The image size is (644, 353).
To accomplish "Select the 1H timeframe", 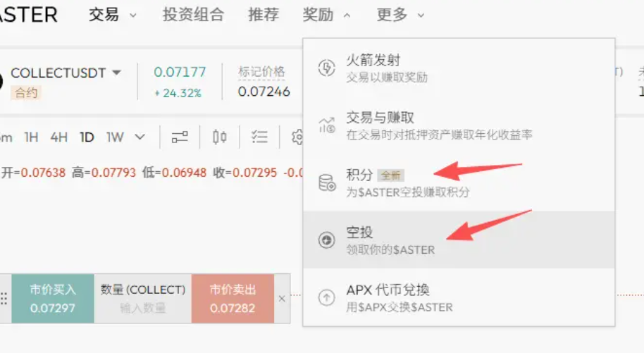I will (x=31, y=137).
